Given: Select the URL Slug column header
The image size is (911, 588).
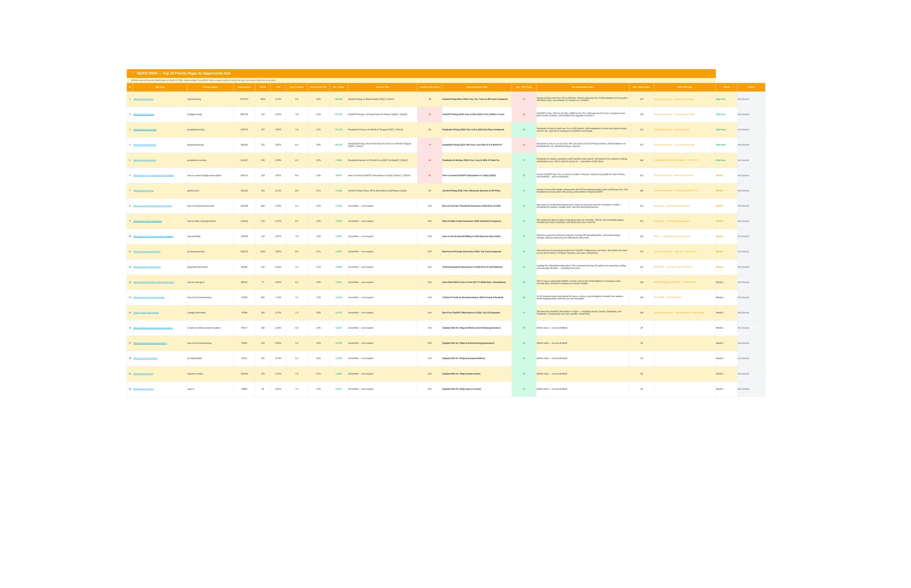Looking at the screenshot, I should click(x=160, y=87).
